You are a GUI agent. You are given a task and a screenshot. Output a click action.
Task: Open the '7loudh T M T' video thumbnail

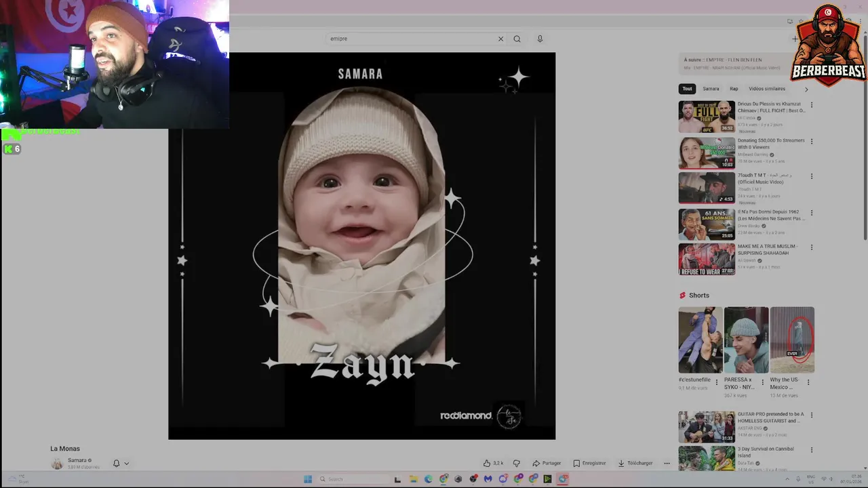707,188
